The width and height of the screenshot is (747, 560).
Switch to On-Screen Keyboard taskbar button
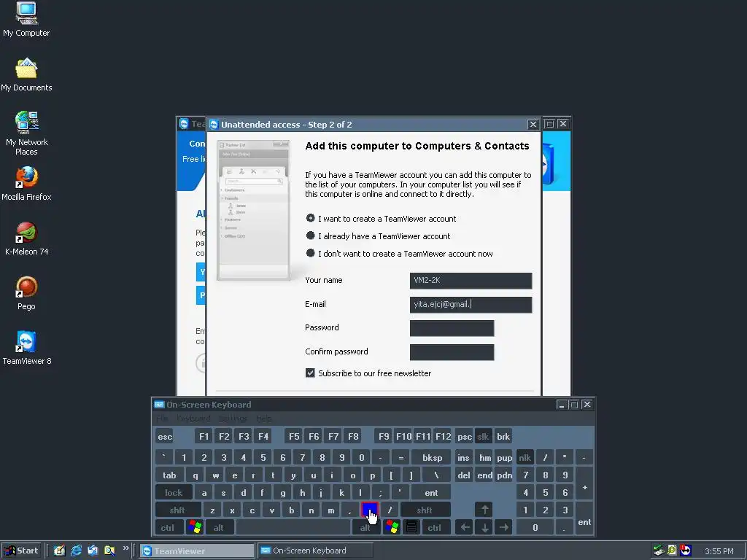tap(315, 551)
